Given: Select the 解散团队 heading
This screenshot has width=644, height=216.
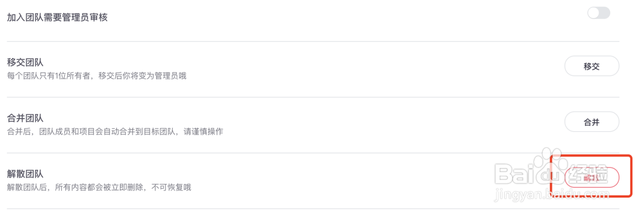Looking at the screenshot, I should click(25, 174).
